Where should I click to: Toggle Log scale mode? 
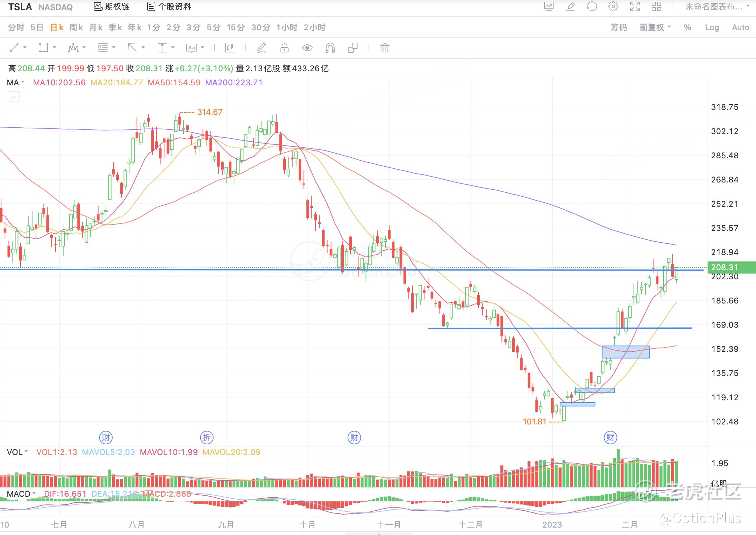pyautogui.click(x=712, y=28)
